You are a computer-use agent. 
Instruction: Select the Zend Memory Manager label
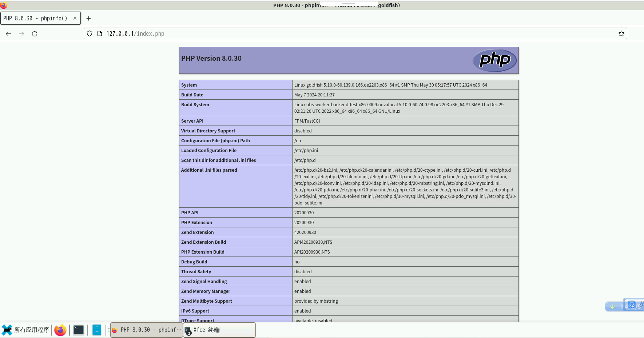pyautogui.click(x=206, y=291)
